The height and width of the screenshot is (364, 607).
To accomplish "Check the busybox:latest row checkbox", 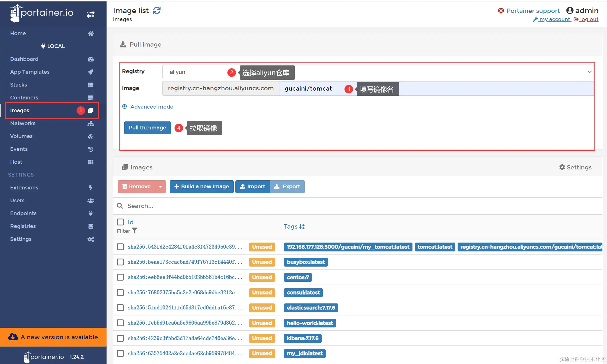I will (120, 262).
